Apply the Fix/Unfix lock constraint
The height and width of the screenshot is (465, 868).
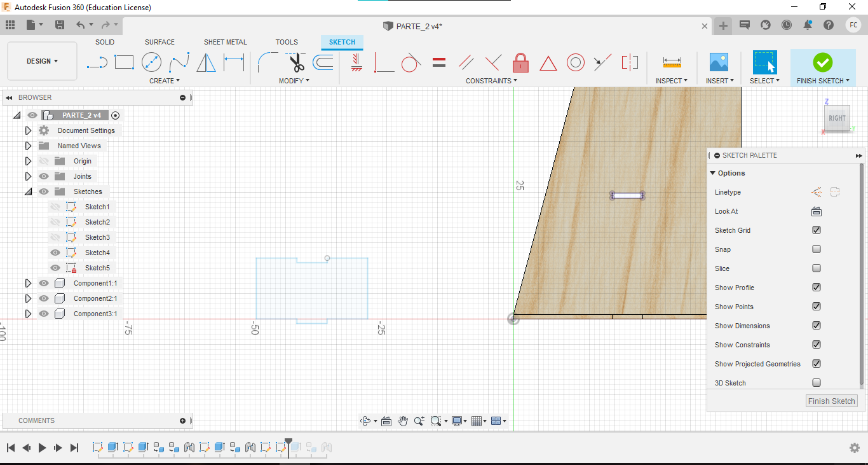tap(520, 62)
